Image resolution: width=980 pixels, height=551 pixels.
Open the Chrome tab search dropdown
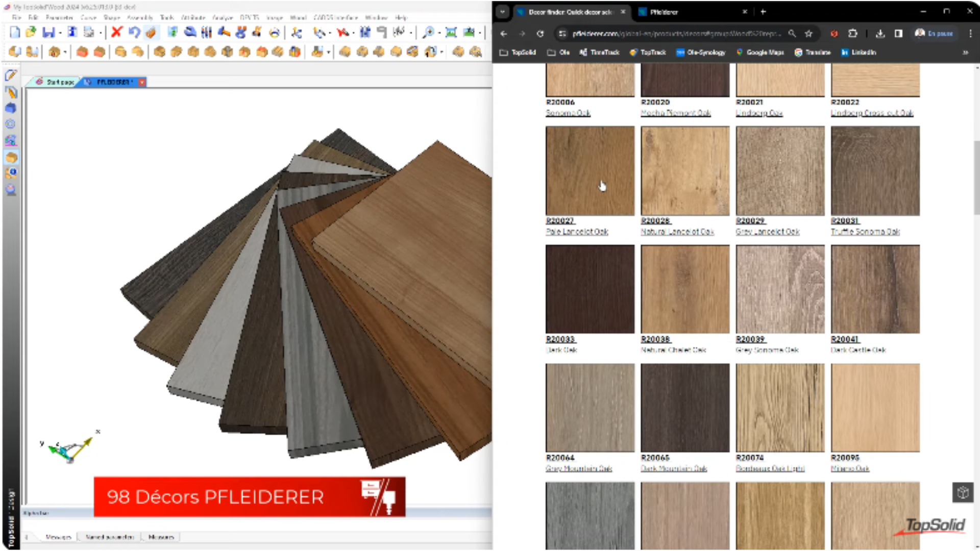point(503,12)
